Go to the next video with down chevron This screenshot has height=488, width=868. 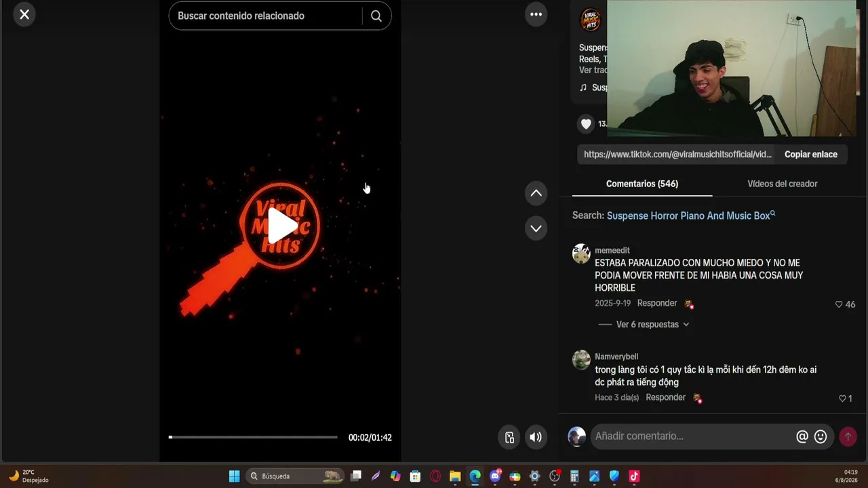tap(536, 228)
